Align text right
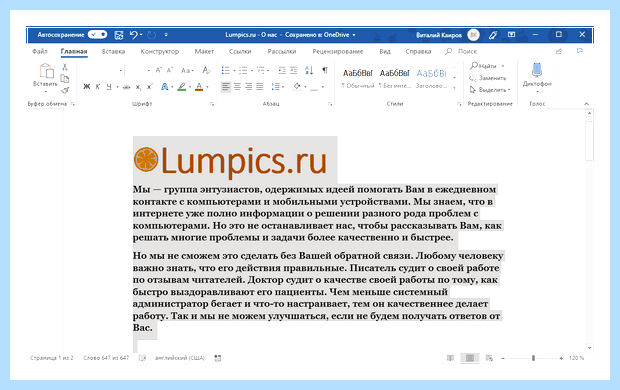The width and height of the screenshot is (620, 390). tap(248, 87)
